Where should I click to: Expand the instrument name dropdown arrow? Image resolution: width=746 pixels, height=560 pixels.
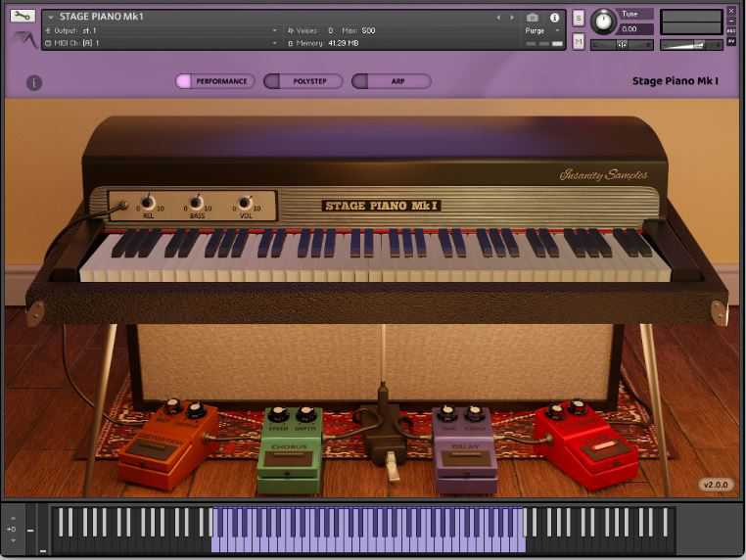51,17
